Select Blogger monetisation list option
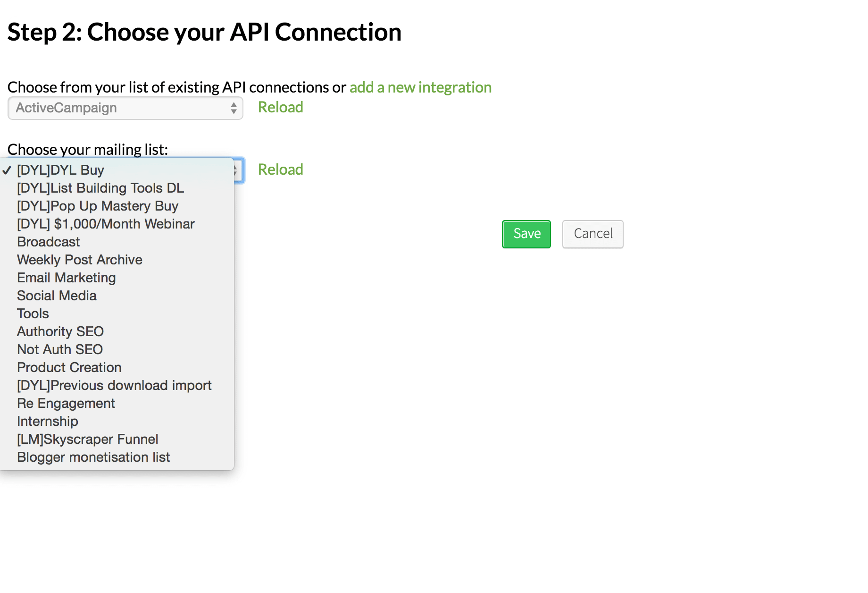 click(117, 457)
